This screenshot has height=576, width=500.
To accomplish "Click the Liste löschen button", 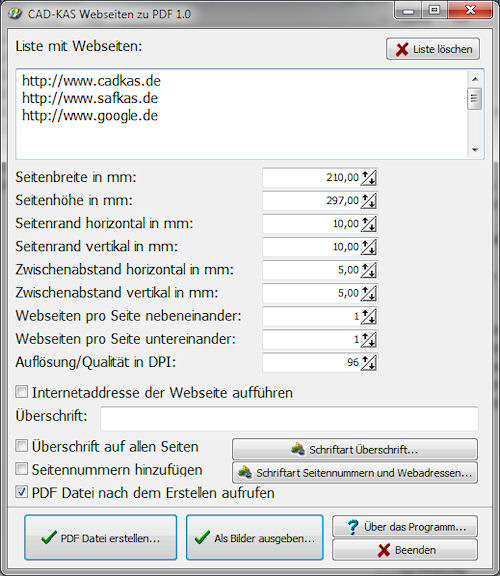I will click(x=433, y=49).
